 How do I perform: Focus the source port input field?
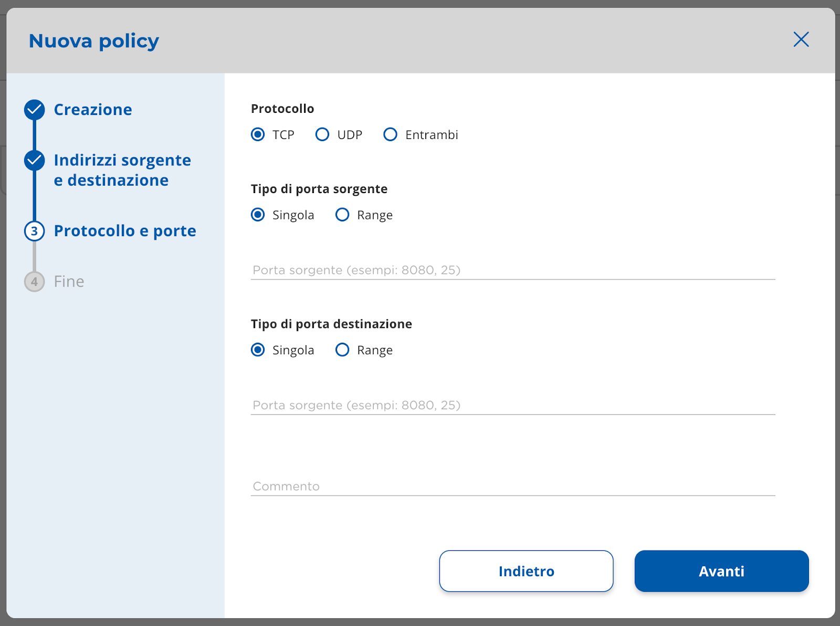click(x=513, y=270)
